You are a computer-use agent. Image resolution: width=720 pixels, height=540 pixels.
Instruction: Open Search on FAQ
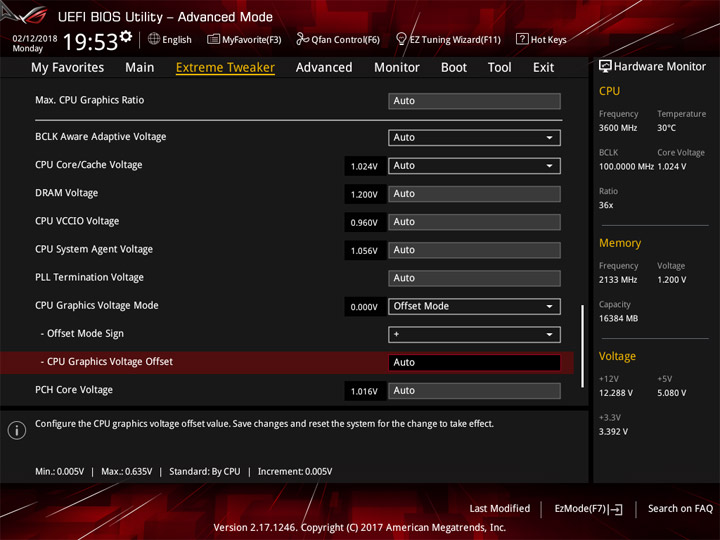[x=681, y=509]
